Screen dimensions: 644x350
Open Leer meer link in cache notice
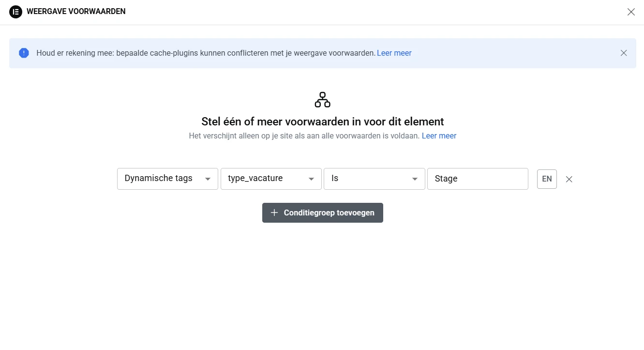394,53
